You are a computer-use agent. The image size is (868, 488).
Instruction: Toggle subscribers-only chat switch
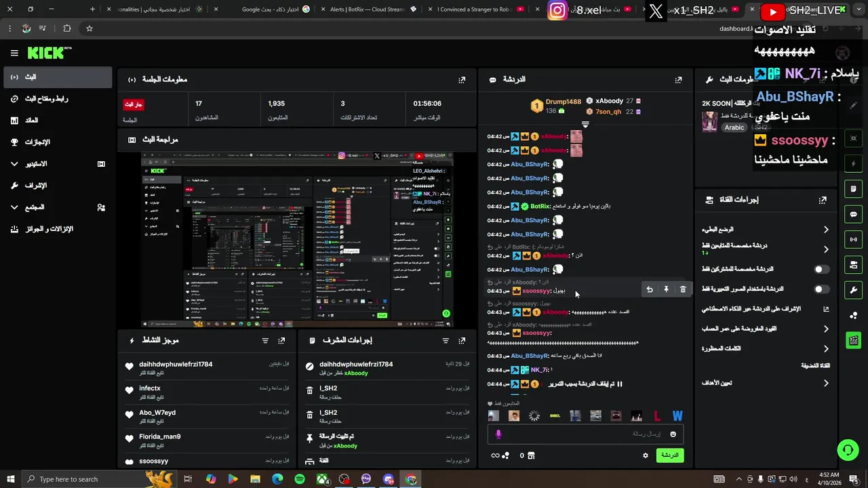tap(821, 269)
